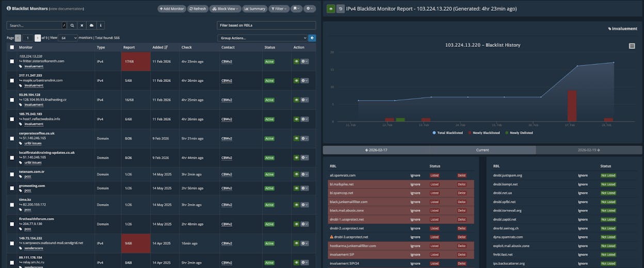View report for 93.99.104.128 via eye icon
Viewport: 644px width, 268px height.
point(296,100)
